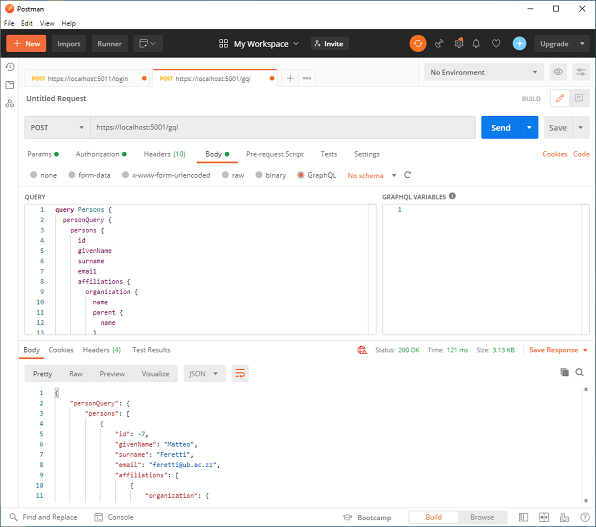This screenshot has width=596, height=527.
Task: Open the Help menu
Action: [69, 23]
